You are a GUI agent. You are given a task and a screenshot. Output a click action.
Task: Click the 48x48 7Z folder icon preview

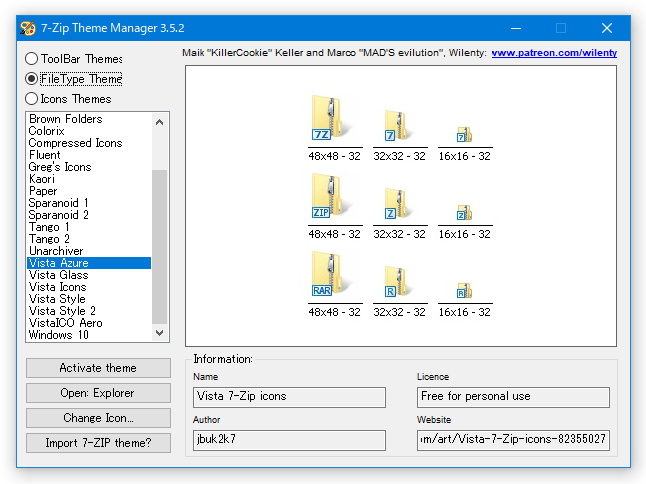coord(330,118)
